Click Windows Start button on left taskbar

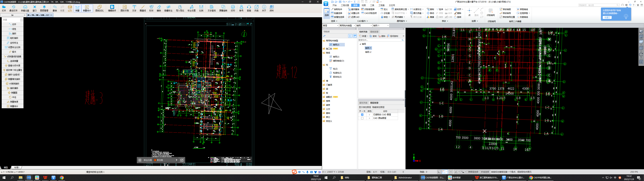coord(4,177)
